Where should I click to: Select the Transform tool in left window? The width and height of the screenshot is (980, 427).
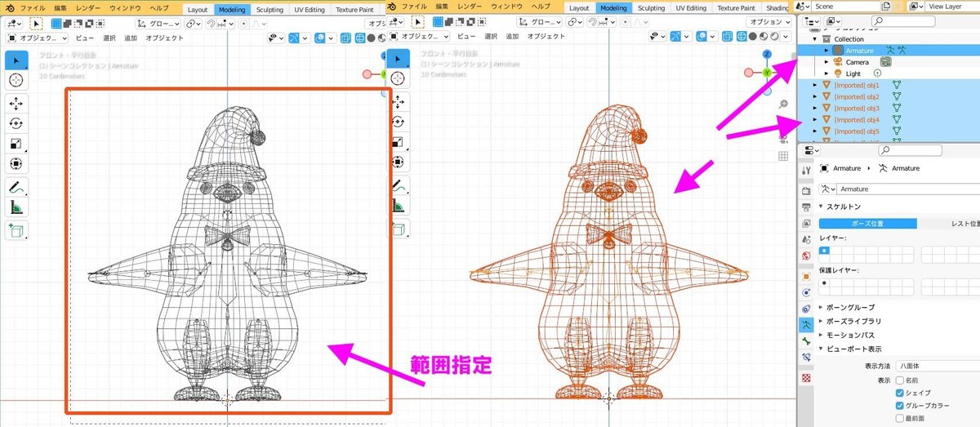16,164
